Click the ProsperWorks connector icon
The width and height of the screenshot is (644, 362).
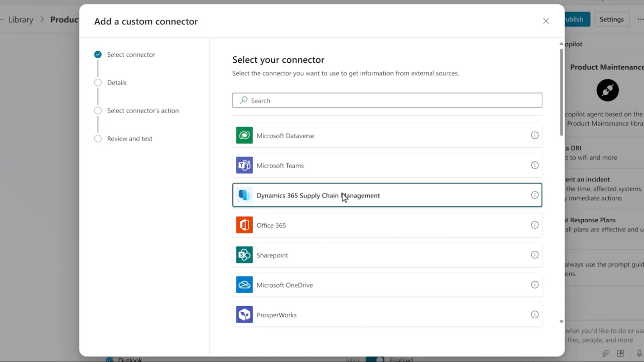[244, 314]
